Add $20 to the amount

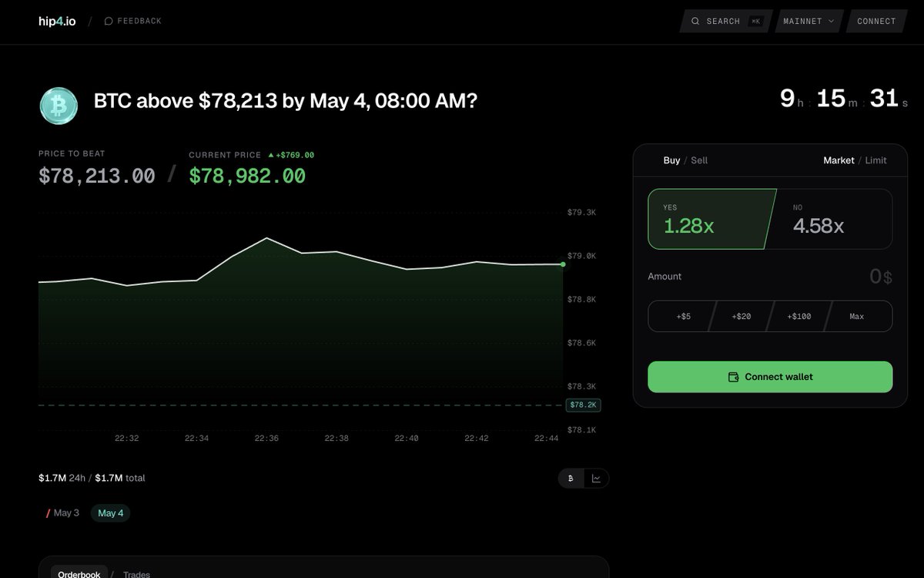[x=741, y=316]
